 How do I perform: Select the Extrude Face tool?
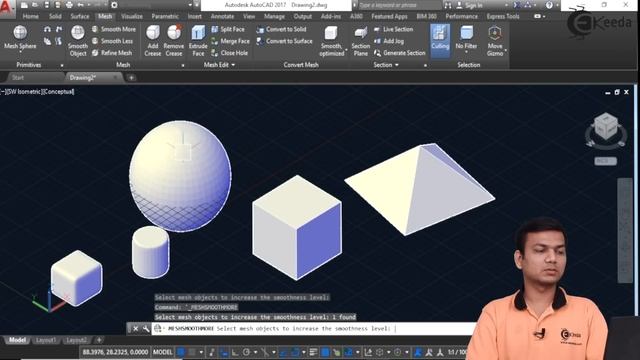click(198, 40)
